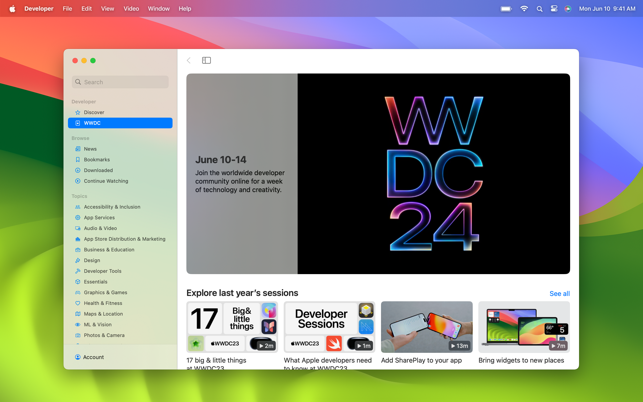Viewport: 643px width, 402px height.
Task: Click "What Apple developers need" title
Action: click(x=328, y=361)
